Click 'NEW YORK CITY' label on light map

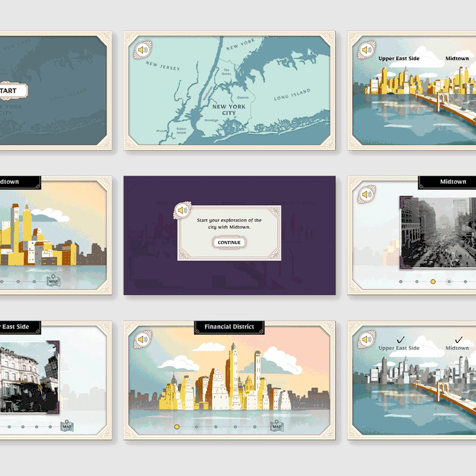tap(228, 109)
